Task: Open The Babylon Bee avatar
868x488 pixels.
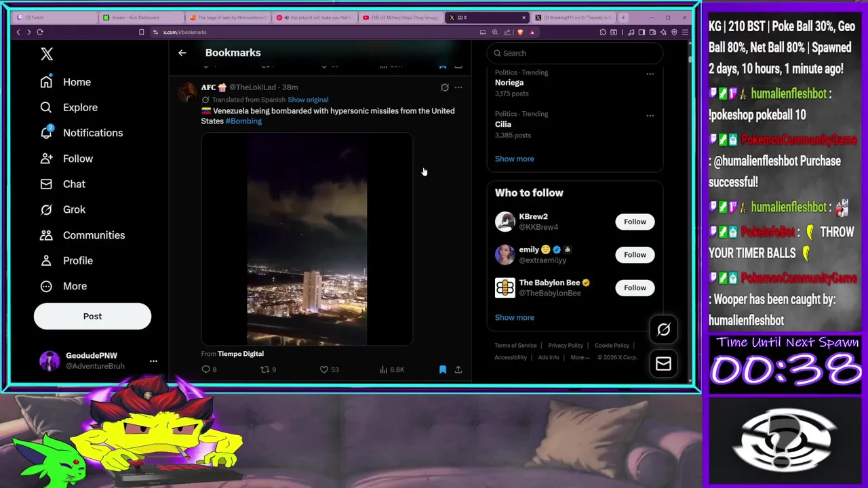Action: click(505, 288)
